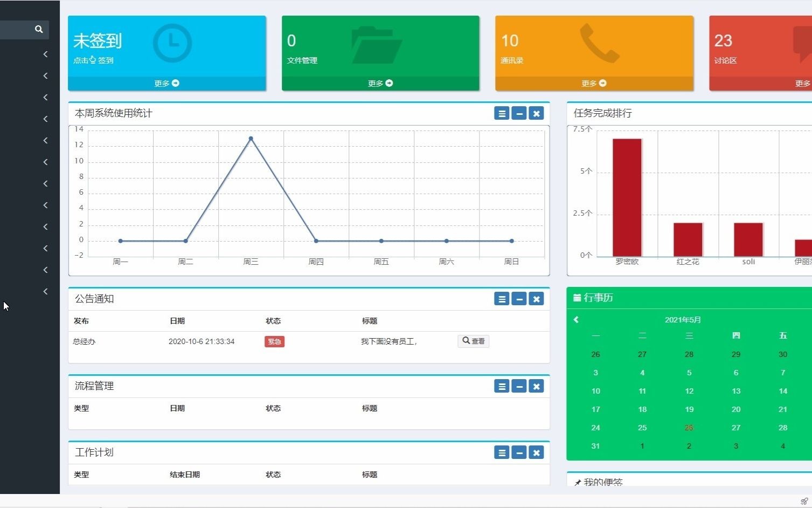Viewport: 812px width, 508px height.
Task: Expand the sixth sidebar menu chevron
Action: [x=46, y=162]
